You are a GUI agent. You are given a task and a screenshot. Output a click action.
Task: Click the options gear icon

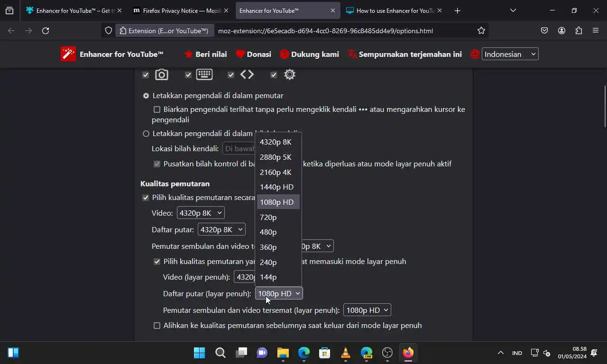(290, 74)
